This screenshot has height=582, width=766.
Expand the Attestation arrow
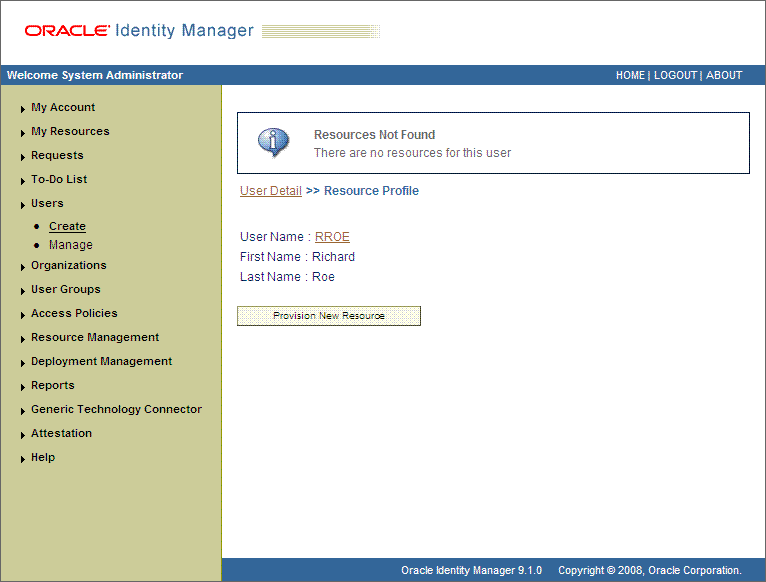[x=22, y=435]
